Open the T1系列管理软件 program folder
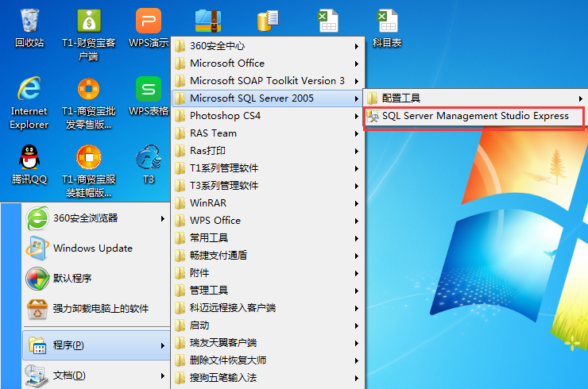The height and width of the screenshot is (389, 588). (x=267, y=168)
